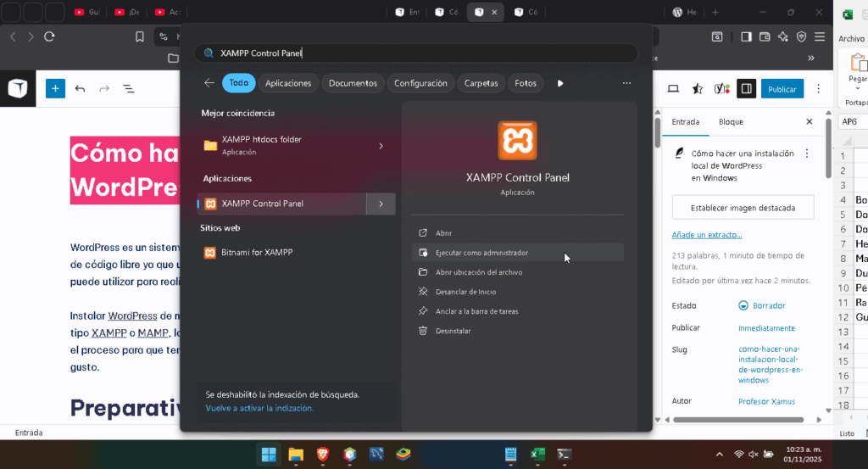The width and height of the screenshot is (868, 469).
Task: Open the Excel taskbar icon
Action: [x=537, y=455]
